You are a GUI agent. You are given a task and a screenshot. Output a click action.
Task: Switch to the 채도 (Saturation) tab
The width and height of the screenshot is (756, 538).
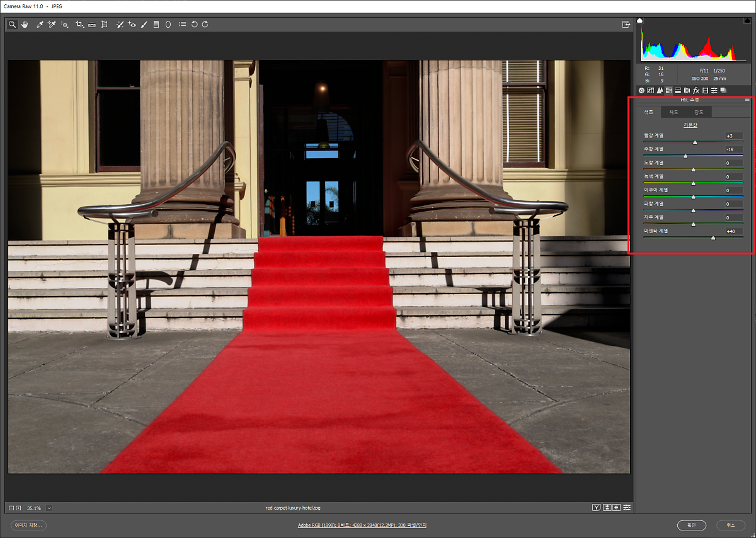(x=673, y=112)
